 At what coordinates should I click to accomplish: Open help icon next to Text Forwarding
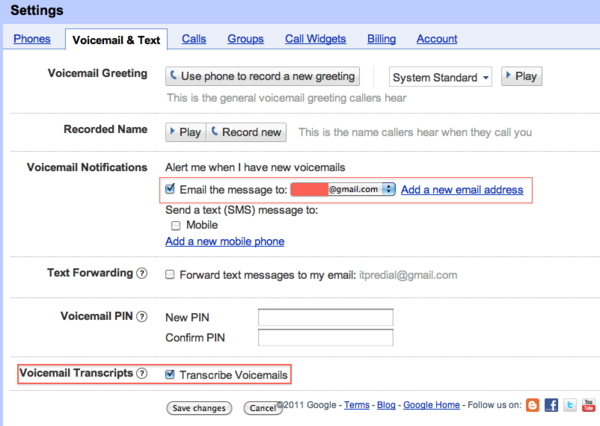[x=142, y=273]
